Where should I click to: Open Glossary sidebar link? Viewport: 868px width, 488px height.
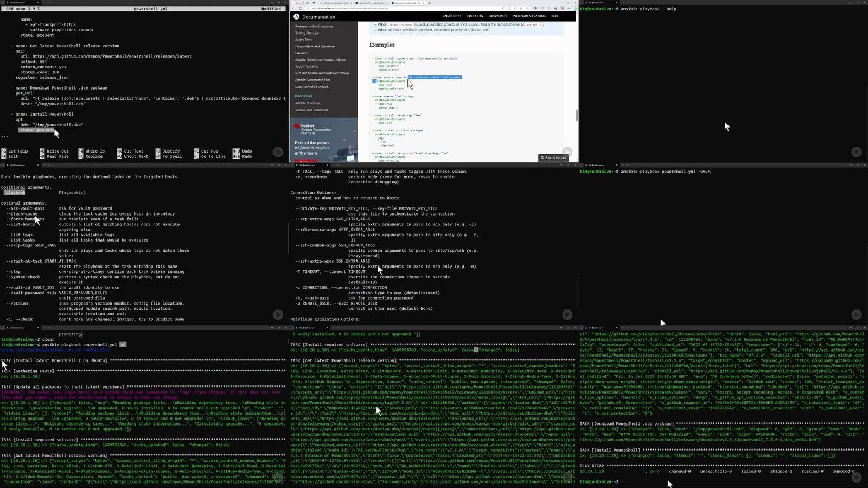point(301,53)
